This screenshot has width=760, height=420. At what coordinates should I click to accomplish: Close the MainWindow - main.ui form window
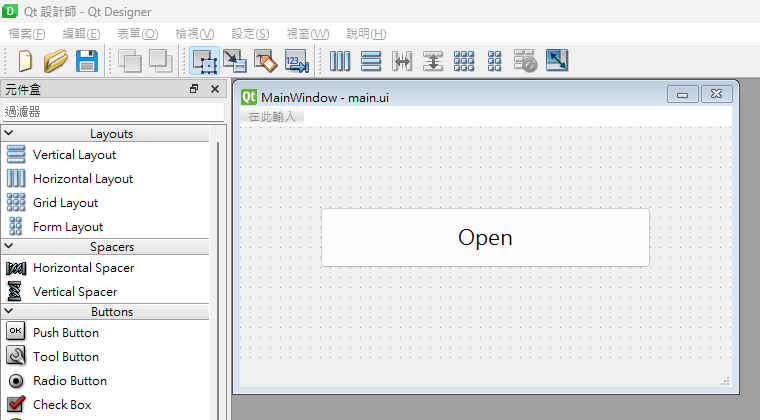[716, 94]
